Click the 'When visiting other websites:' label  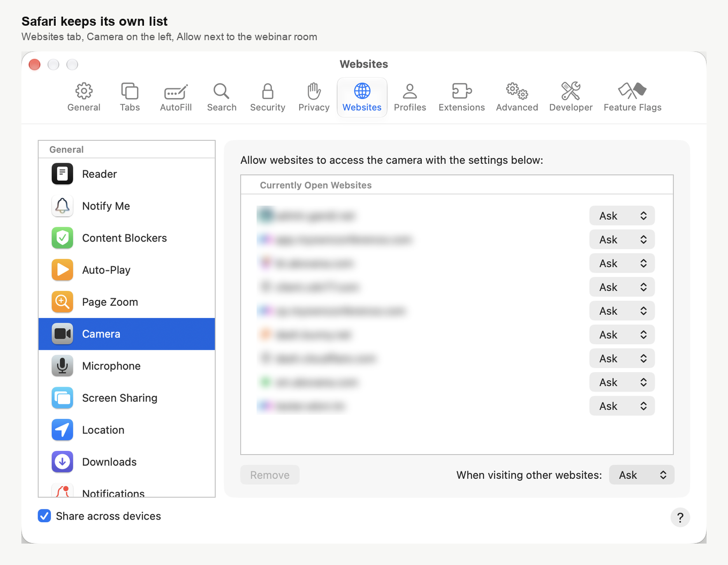point(529,475)
